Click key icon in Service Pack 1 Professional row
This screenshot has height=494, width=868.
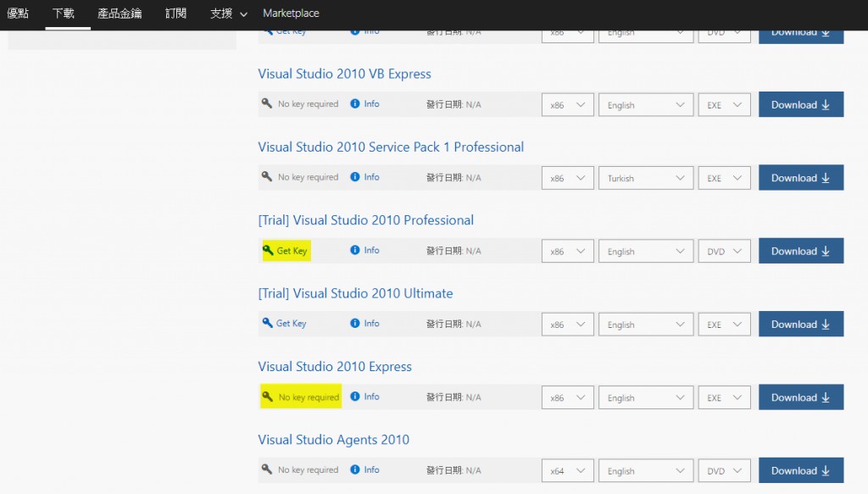point(267,176)
